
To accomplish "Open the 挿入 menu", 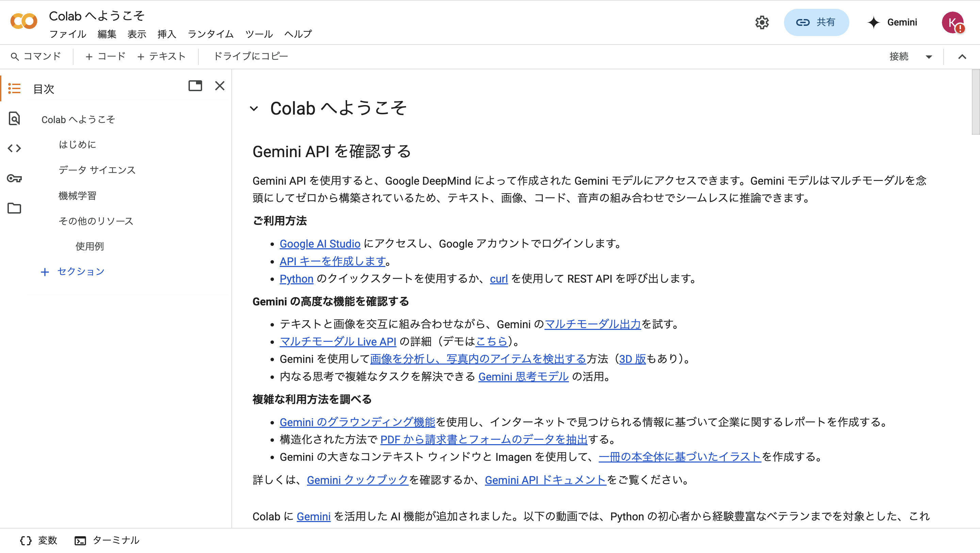I will coord(167,34).
